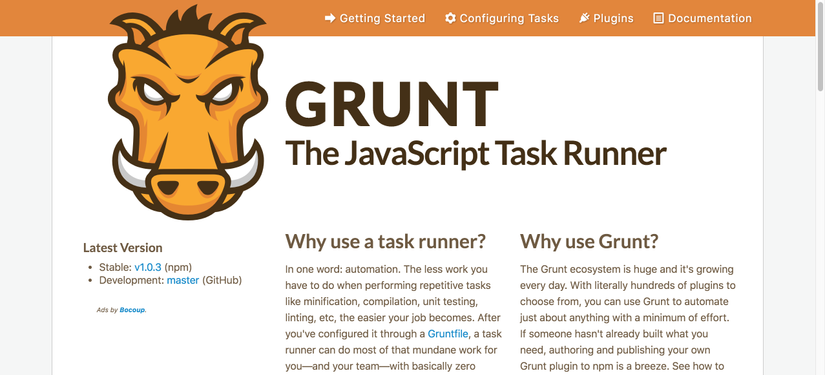Click the Why use Grunt heading
The width and height of the screenshot is (825, 375).
click(589, 242)
